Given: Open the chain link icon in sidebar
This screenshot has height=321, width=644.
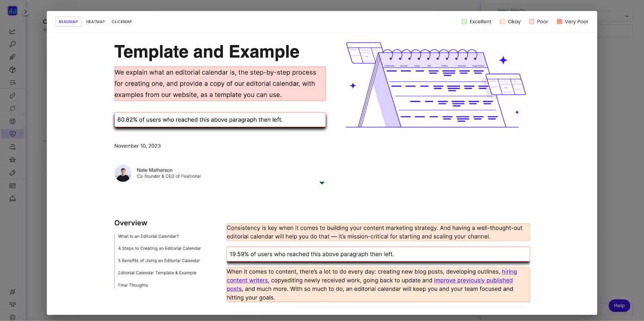Looking at the screenshot, I should coord(12,95).
